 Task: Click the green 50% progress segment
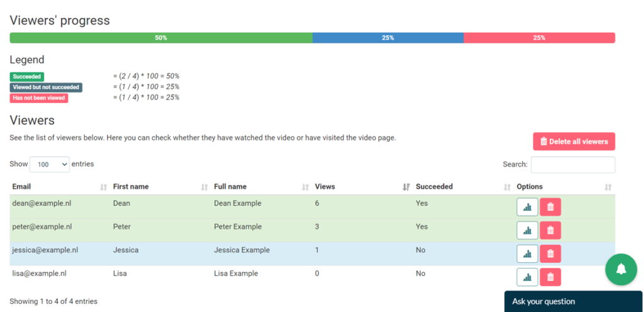click(161, 38)
